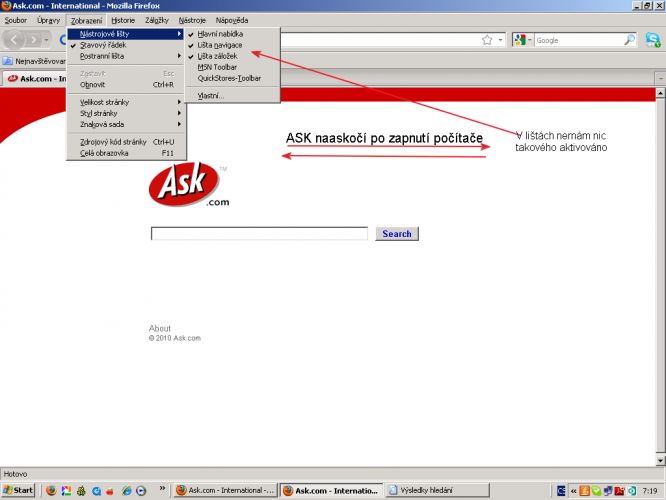Image resolution: width=666 pixels, height=500 pixels.
Task: Click the magnifier icon in the Google search box
Action: coord(629,40)
